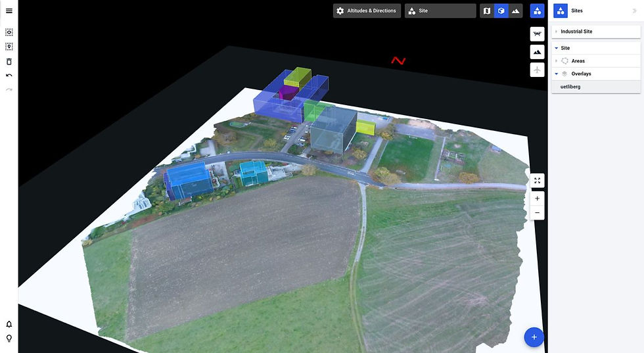Zoom out with the minus button
644x353 pixels.
(538, 213)
